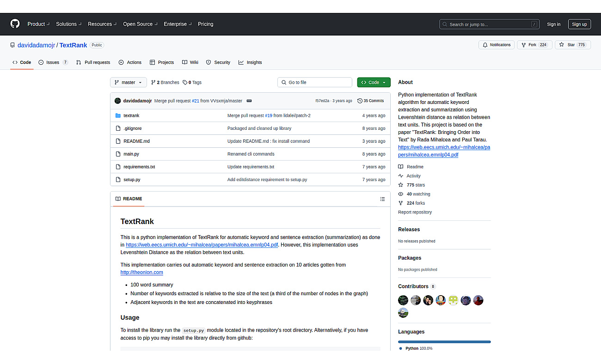Click the fork icon in Fork button
This screenshot has height=364, width=601.
coord(523,45)
